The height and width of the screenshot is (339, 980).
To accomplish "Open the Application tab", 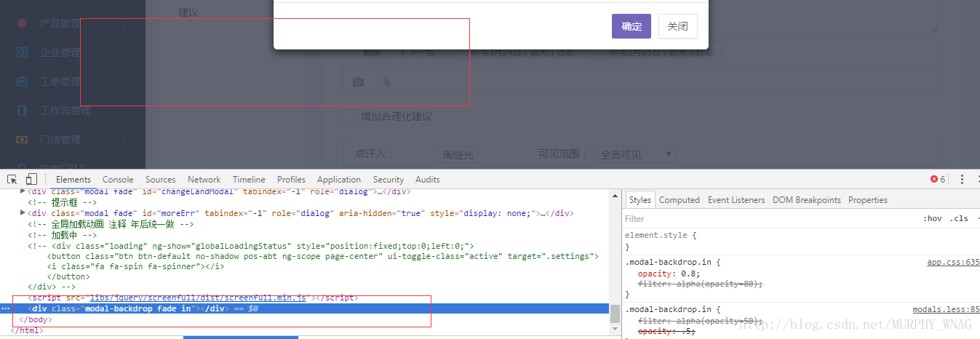I will (x=339, y=180).
